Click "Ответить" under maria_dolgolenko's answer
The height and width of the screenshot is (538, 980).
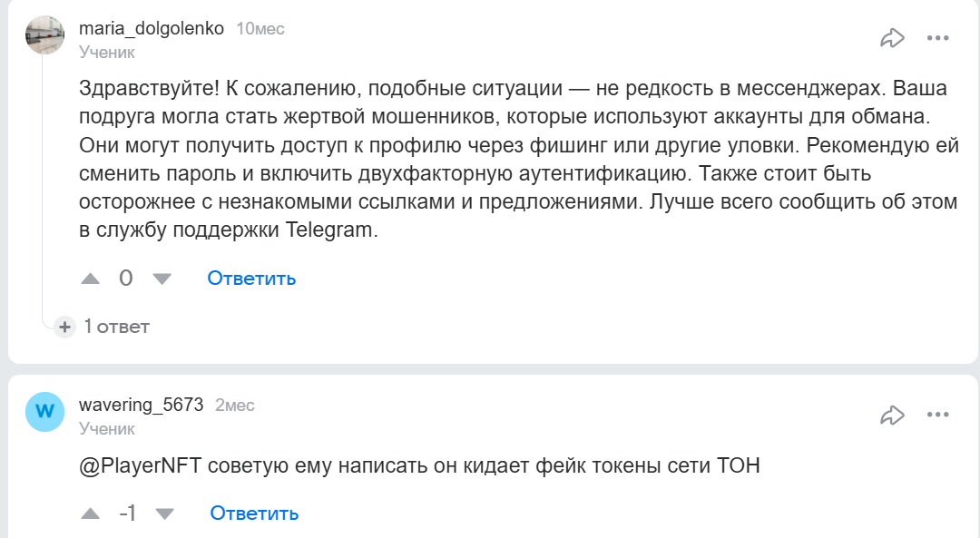[x=251, y=279]
